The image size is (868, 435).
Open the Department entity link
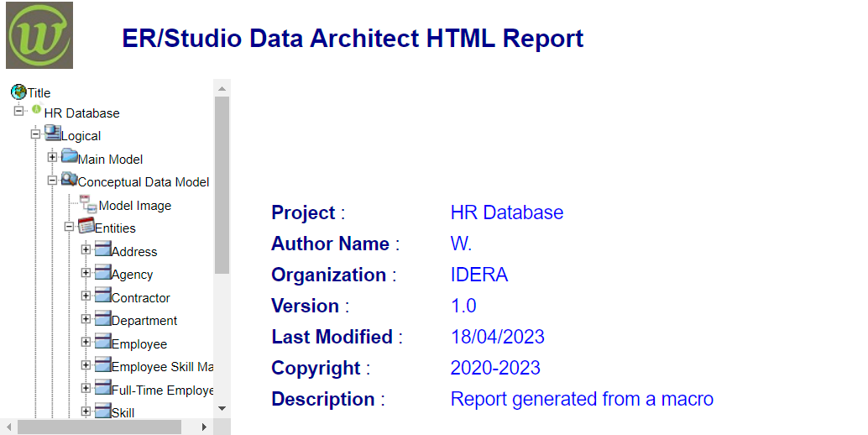(x=144, y=321)
